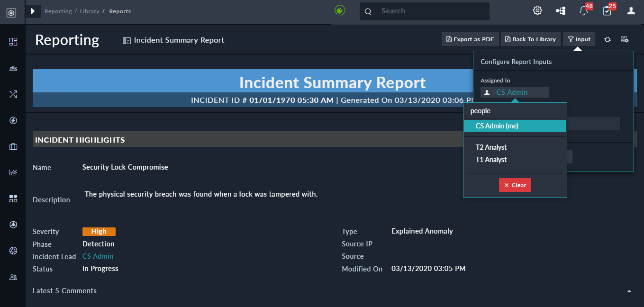Select the dashboards grid icon in the sidebar
The width and height of the screenshot is (644, 307).
point(13,42)
